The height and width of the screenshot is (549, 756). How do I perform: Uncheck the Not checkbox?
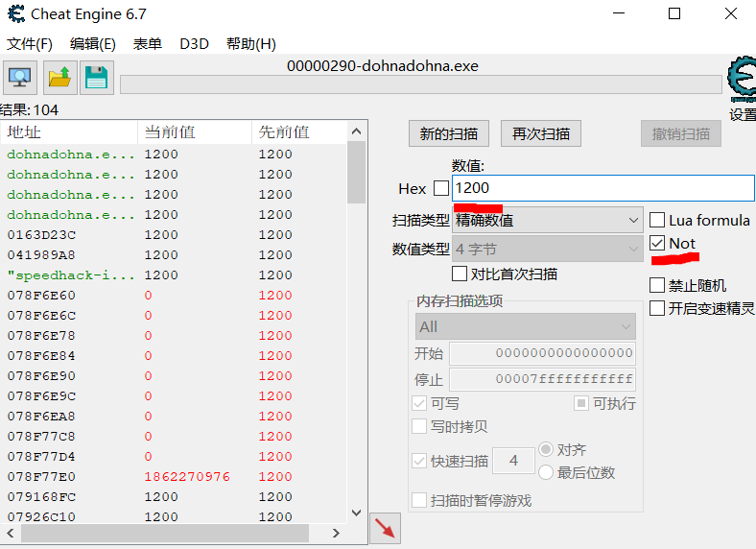(657, 244)
